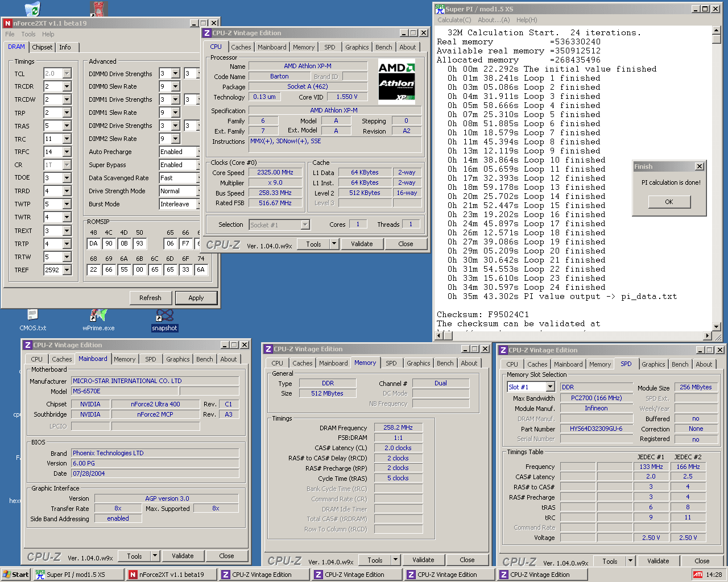Switch to nForce2XT taskbar item
The image size is (728, 582).
coord(171,575)
